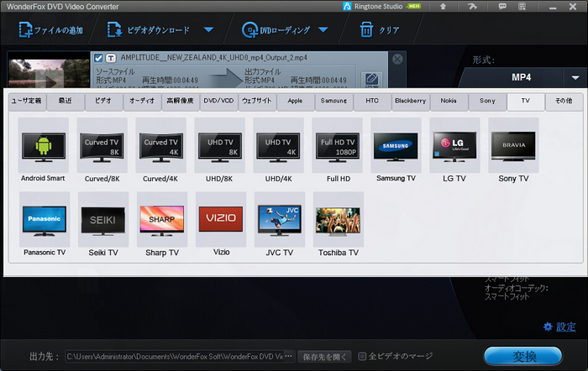Click the Add Files button (ファイルの追加)
The width and height of the screenshot is (588, 371).
pyautogui.click(x=51, y=30)
